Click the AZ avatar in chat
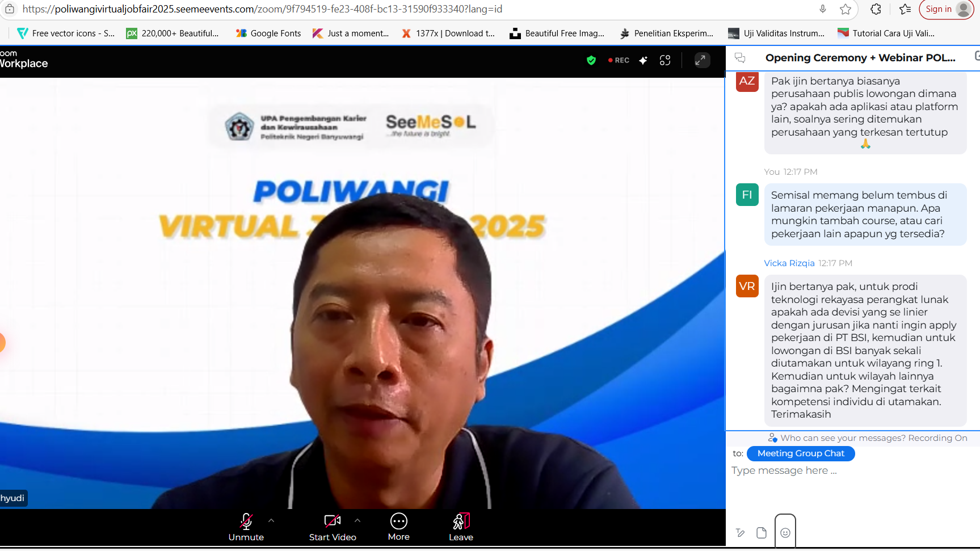This screenshot has width=980, height=551. (747, 81)
